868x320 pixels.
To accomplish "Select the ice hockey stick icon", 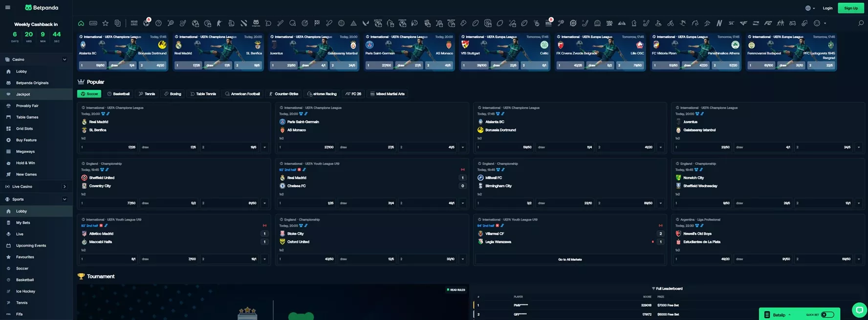I will click(x=182, y=23).
